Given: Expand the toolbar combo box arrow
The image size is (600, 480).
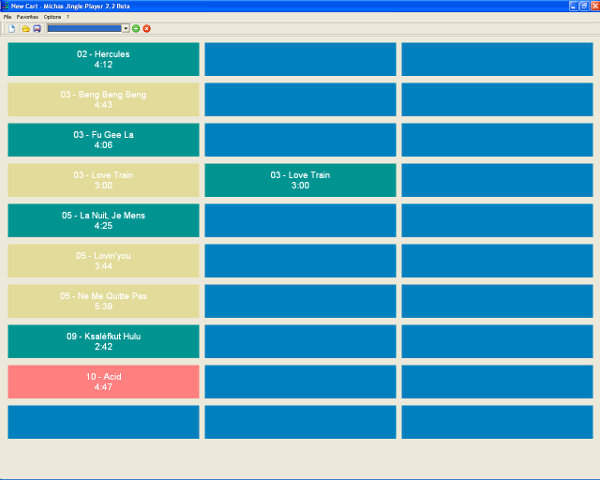Looking at the screenshot, I should point(125,28).
